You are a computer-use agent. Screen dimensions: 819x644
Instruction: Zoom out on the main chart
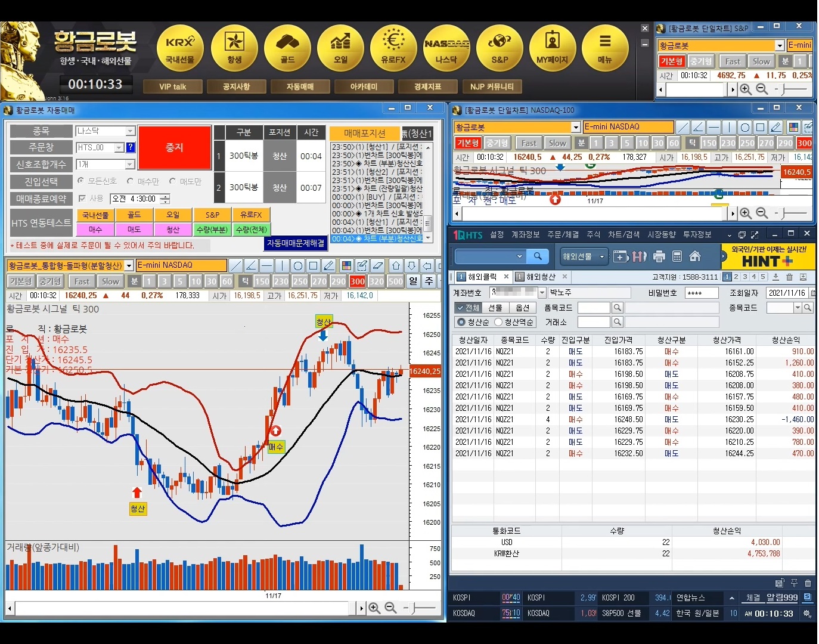click(x=390, y=608)
